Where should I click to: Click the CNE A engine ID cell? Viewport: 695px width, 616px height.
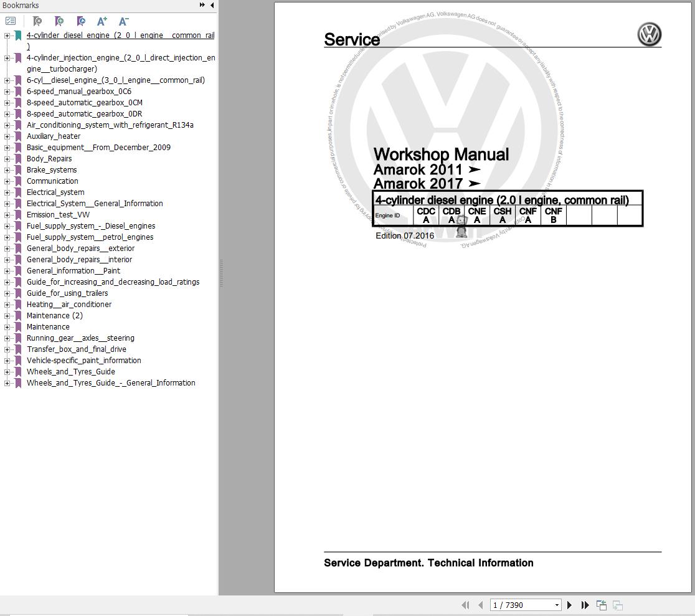(477, 216)
